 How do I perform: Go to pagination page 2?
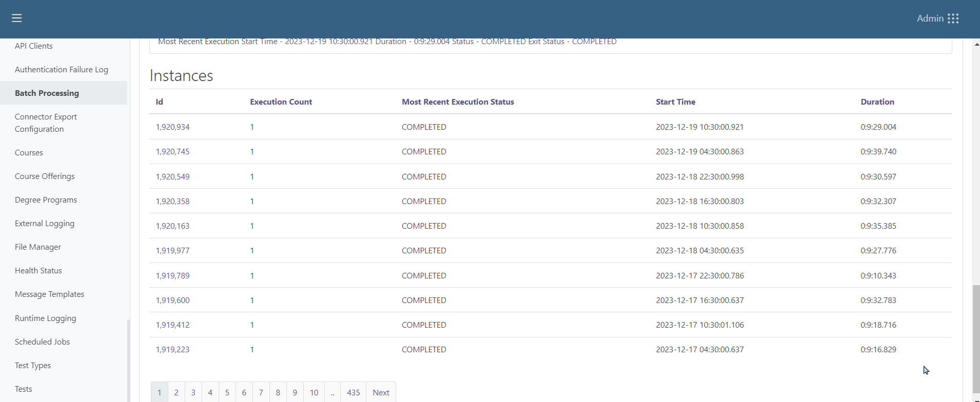click(x=177, y=392)
